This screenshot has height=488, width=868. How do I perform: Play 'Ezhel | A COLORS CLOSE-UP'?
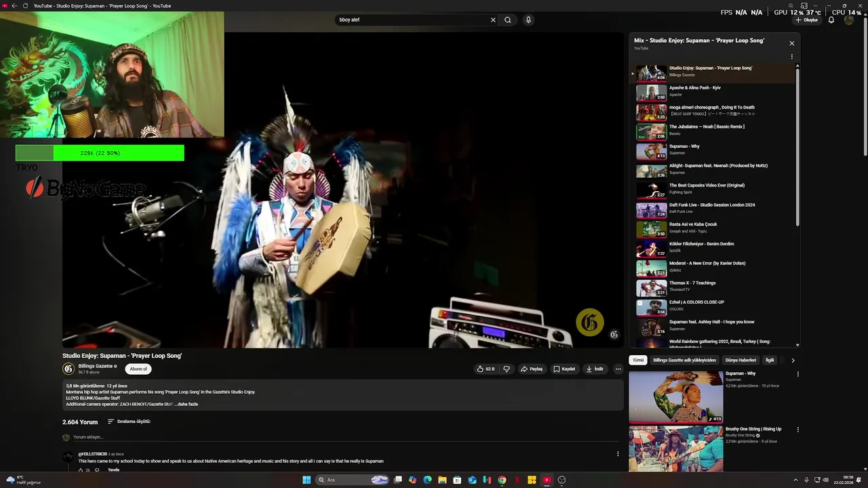[x=712, y=306]
